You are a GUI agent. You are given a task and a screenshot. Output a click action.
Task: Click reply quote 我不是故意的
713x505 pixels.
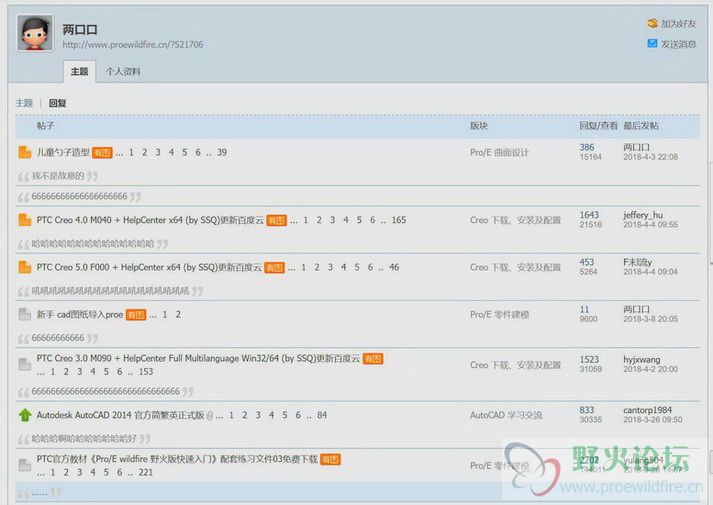pos(58,176)
